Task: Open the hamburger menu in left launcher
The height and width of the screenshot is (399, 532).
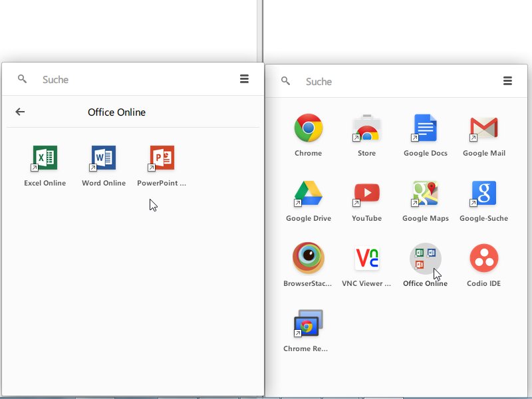Action: tap(244, 78)
